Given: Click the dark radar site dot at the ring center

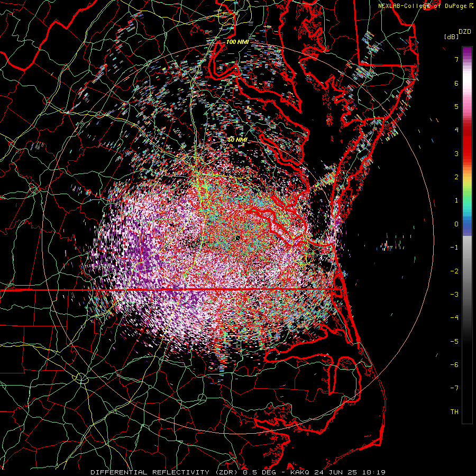Looking at the screenshot, I should 237,237.
